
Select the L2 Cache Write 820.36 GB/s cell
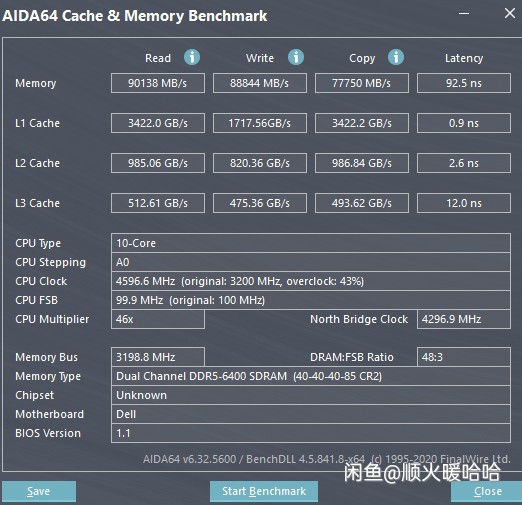260,163
